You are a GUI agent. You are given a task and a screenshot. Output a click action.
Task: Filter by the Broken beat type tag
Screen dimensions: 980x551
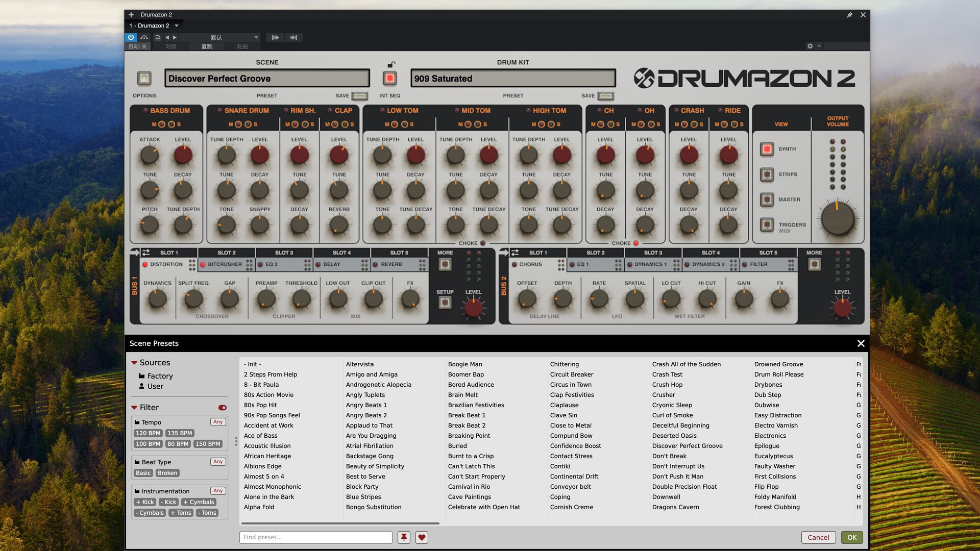point(167,473)
